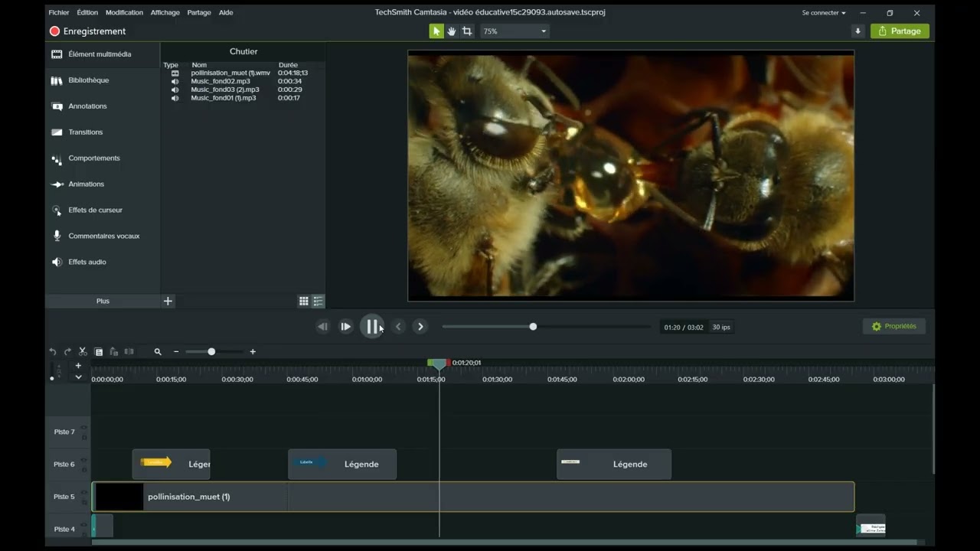
Task: Go to next marker arrow
Action: (420, 327)
